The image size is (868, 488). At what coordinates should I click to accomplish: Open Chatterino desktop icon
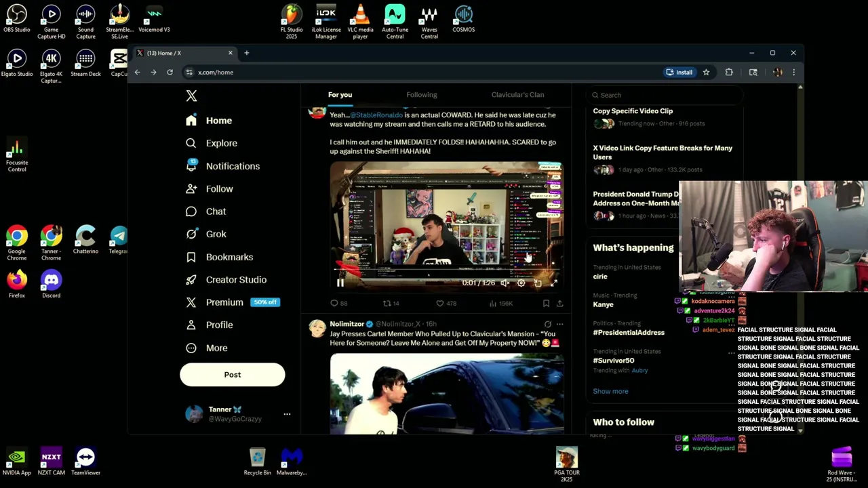(x=85, y=240)
